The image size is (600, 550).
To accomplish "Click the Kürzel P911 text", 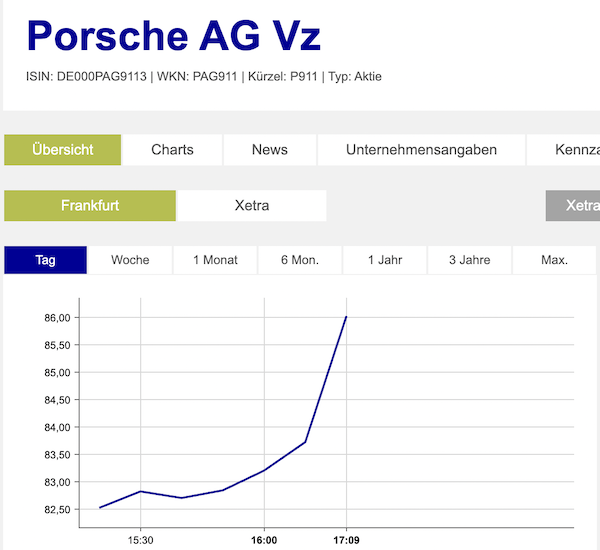I will click(x=283, y=77).
